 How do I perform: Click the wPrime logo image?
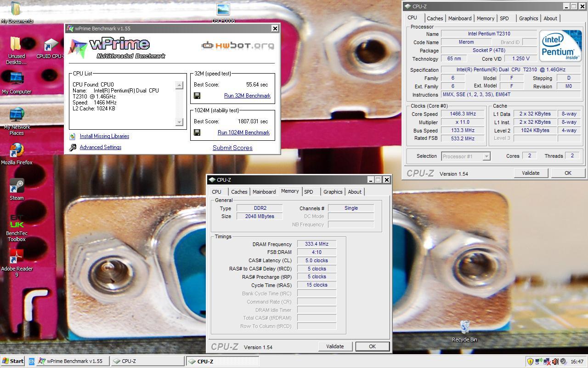(x=117, y=48)
